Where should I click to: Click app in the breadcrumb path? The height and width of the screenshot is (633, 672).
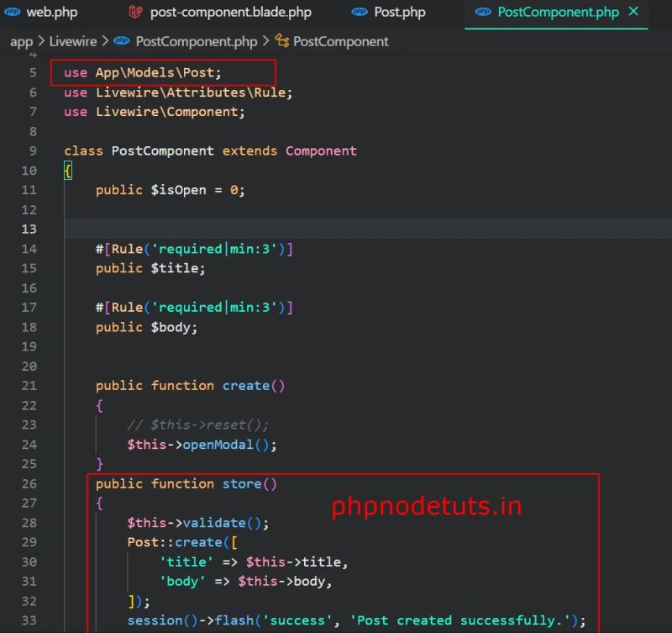pos(21,40)
